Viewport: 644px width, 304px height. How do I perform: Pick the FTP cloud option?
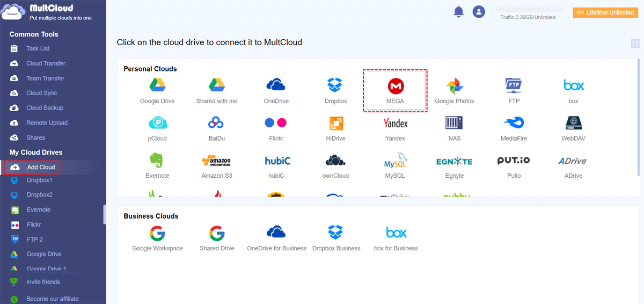514,90
